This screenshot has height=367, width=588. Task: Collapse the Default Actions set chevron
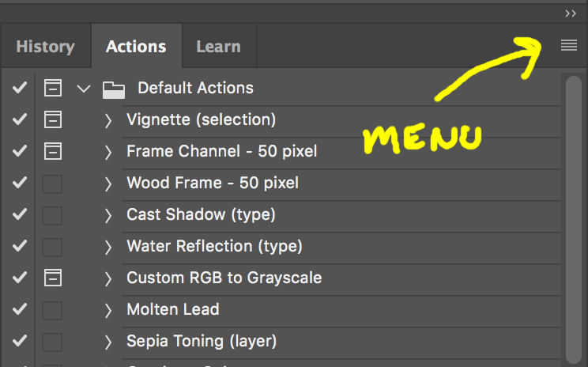coord(84,89)
